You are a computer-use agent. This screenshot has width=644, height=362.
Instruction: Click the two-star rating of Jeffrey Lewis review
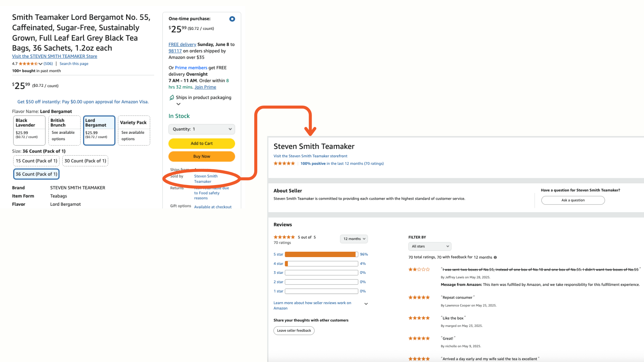pyautogui.click(x=419, y=269)
